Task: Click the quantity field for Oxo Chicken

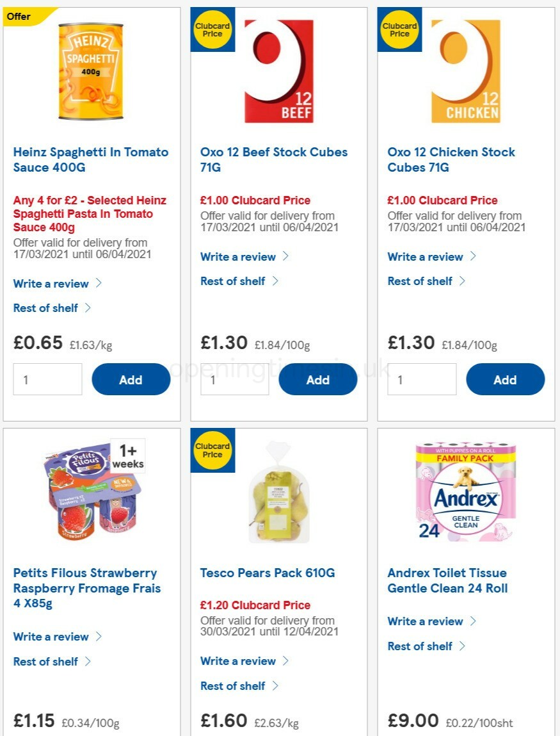Action: pos(422,379)
